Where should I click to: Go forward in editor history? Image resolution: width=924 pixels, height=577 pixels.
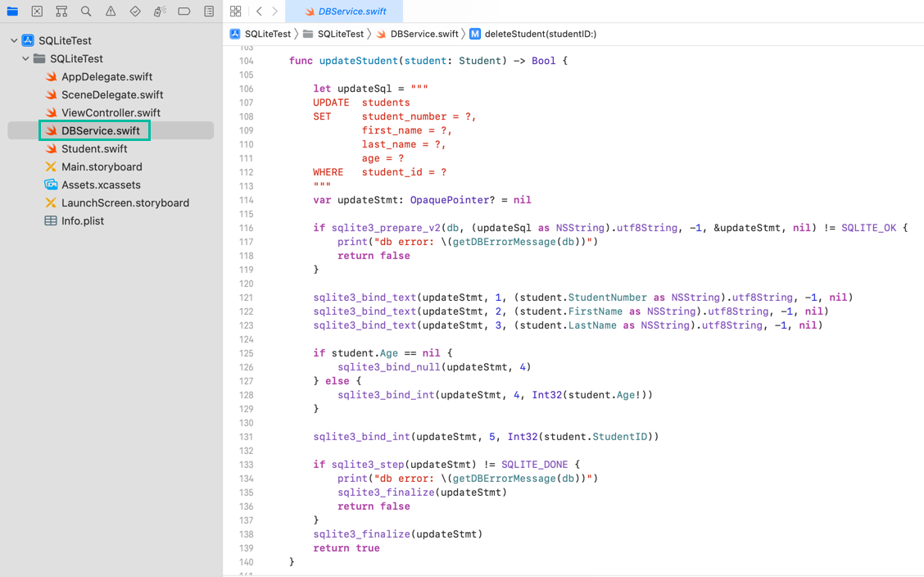(274, 11)
